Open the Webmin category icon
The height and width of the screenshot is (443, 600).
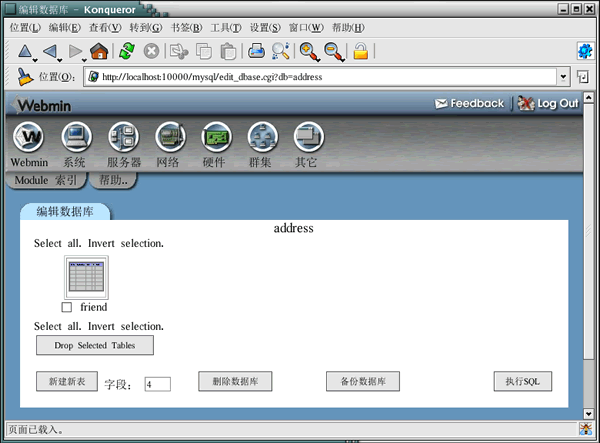point(28,137)
